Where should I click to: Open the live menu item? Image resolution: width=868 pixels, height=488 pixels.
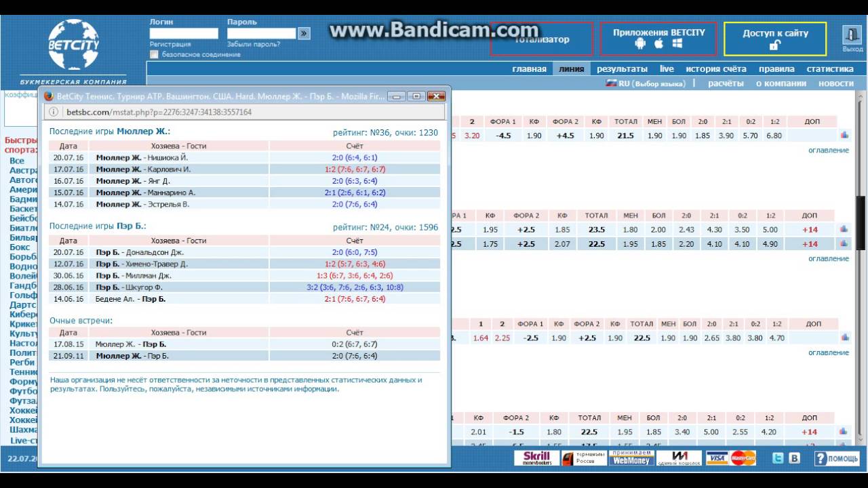click(667, 68)
